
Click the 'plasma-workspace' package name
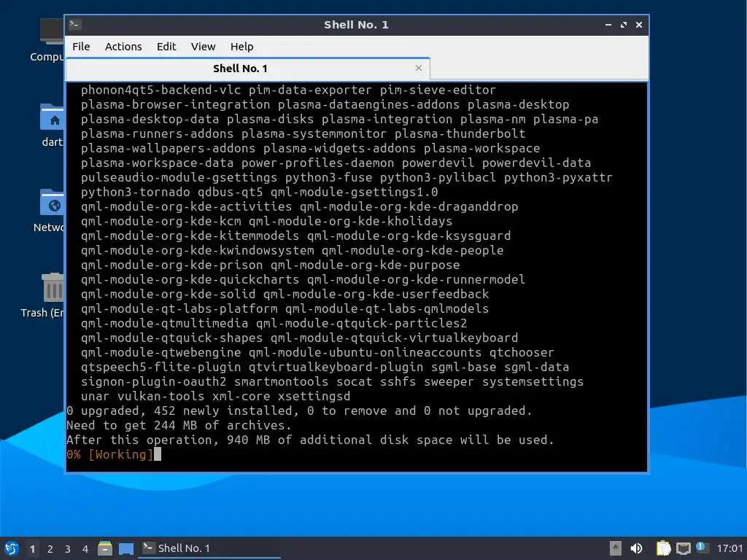[x=481, y=148]
